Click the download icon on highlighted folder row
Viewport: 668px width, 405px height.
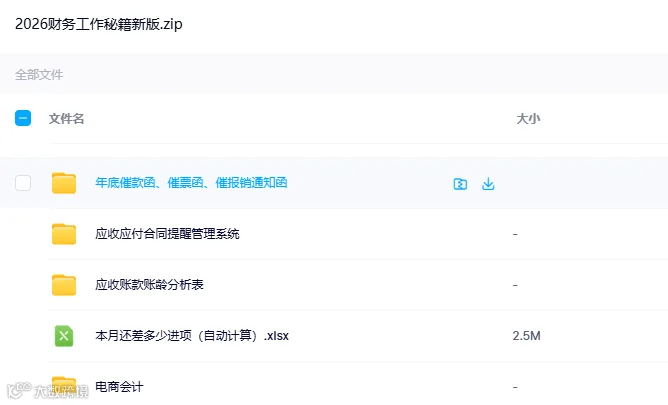click(x=488, y=184)
